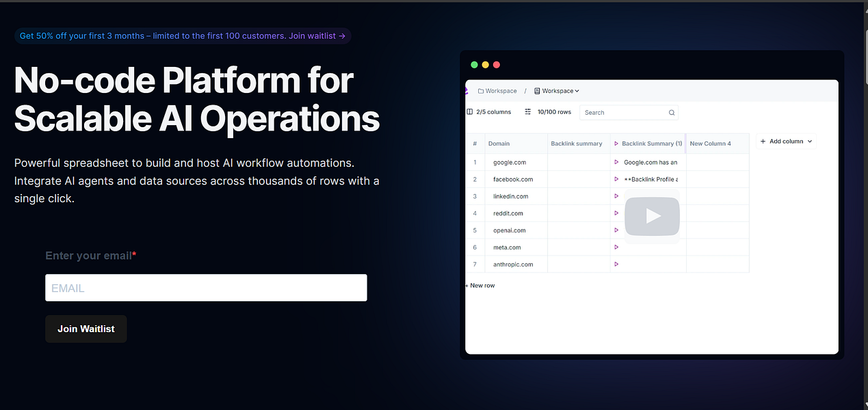Image resolution: width=868 pixels, height=410 pixels.
Task: Focus the EMAIL input field
Action: tap(206, 288)
